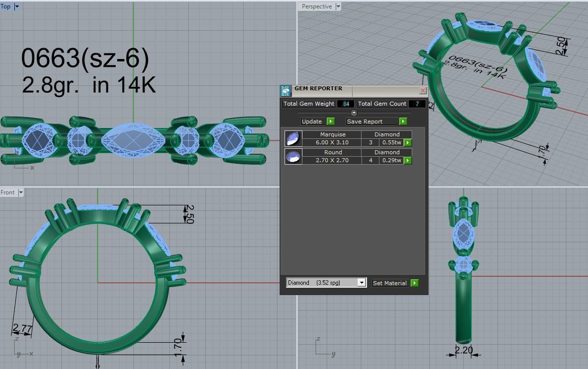Click the Gem Reporter title icon
Viewport: 588px width, 369px height.
point(286,91)
